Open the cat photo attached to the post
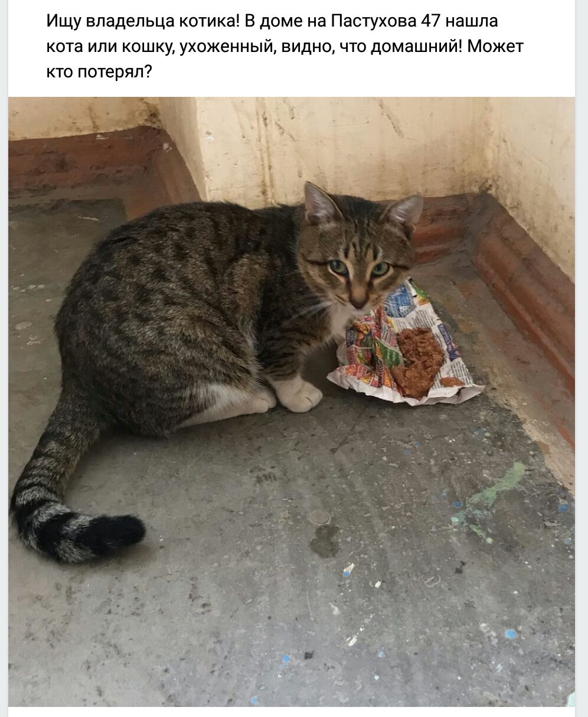The image size is (588, 717). point(291,402)
